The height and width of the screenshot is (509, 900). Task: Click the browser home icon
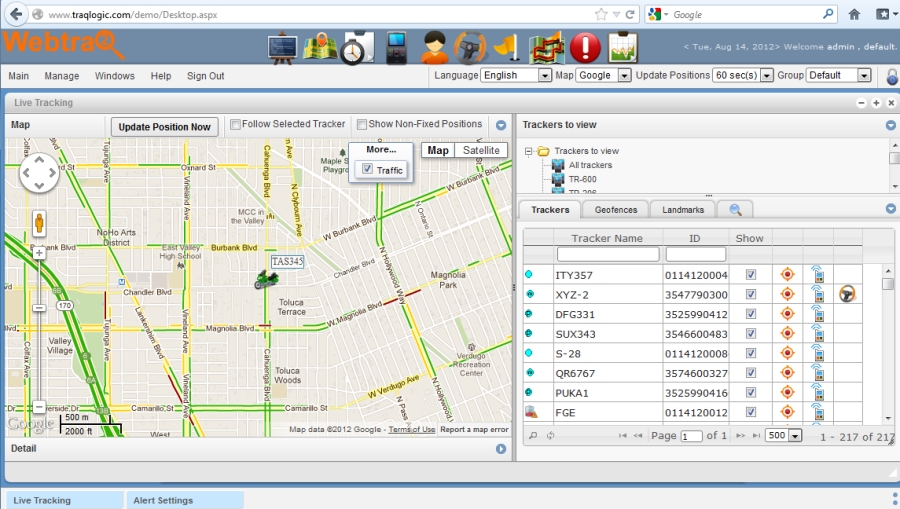click(x=854, y=14)
